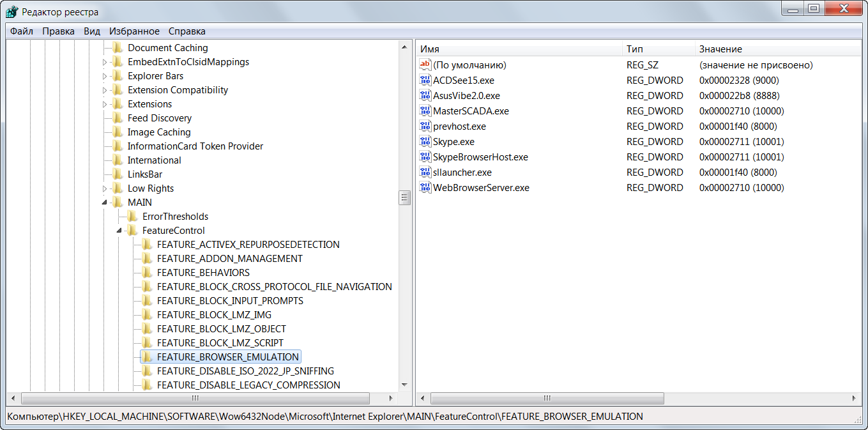
Task: Select the FEATURE_ACTIVEX_REPURPOSEDETECTION key
Action: [248, 244]
